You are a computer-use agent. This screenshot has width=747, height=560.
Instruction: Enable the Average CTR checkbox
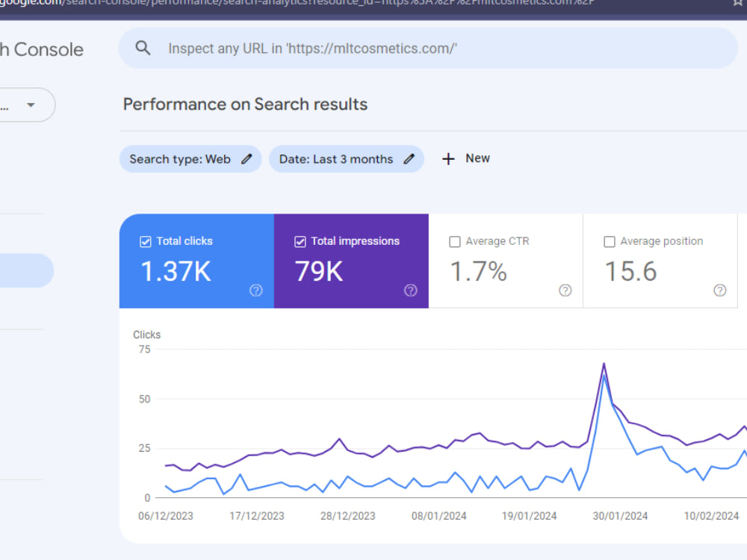(455, 241)
